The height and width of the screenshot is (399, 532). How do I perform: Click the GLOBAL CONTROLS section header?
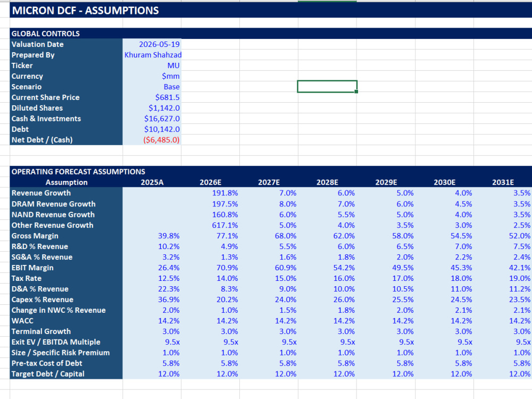[46, 34]
